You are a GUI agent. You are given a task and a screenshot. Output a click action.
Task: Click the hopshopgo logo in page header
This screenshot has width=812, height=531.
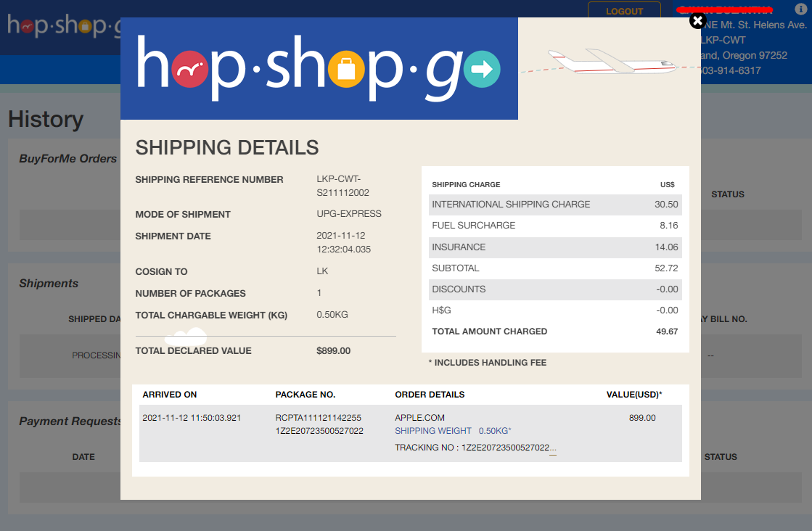[x=63, y=25]
